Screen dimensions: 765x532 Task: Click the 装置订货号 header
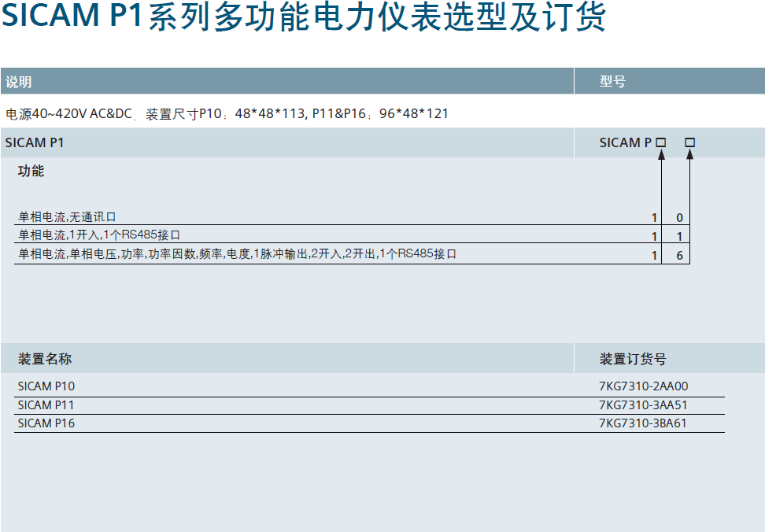tap(633, 359)
